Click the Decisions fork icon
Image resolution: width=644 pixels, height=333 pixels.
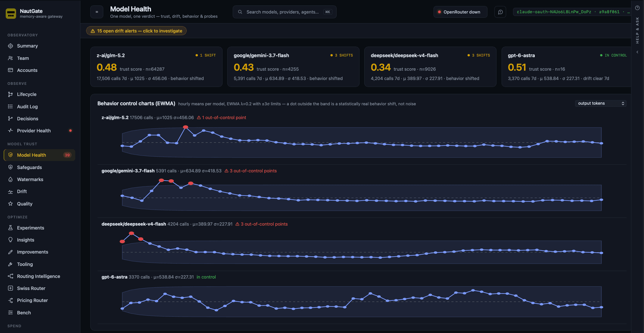[11, 119]
